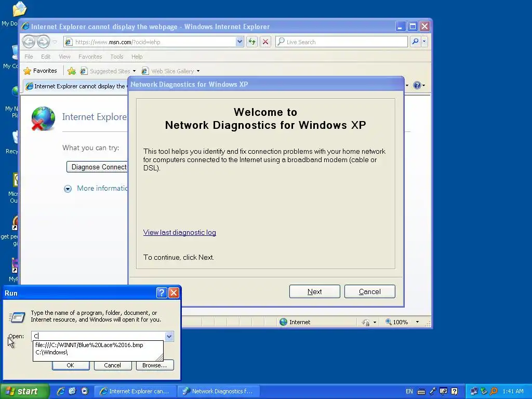Expand the Web Slice Gallery dropdown
Viewport: 532px width, 399px height.
[198, 71]
